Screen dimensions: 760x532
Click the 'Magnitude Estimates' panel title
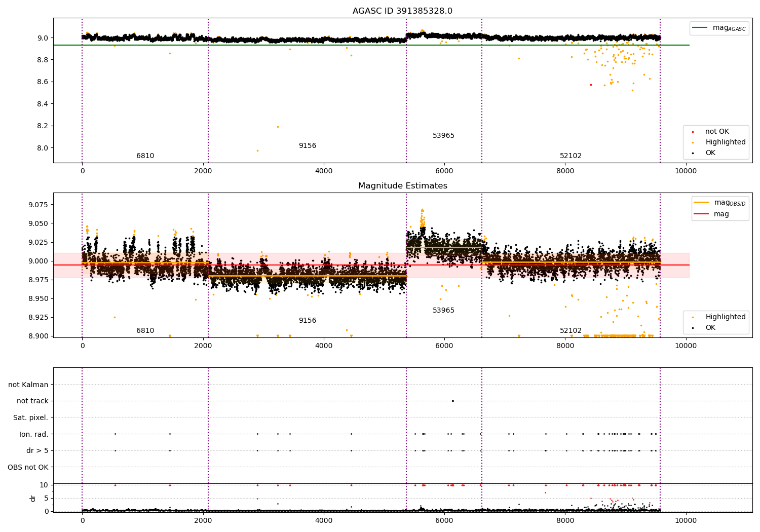pyautogui.click(x=402, y=186)
